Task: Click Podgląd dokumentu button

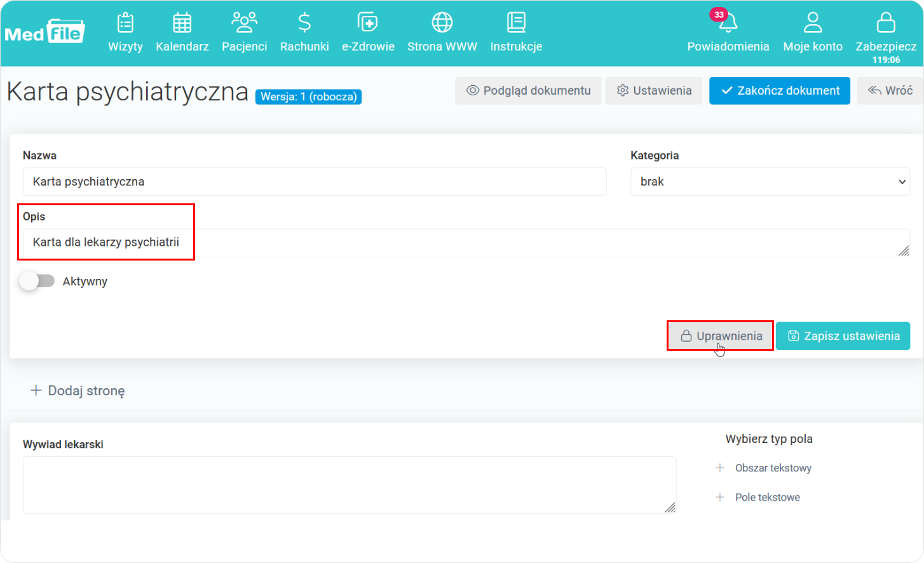Action: tap(528, 91)
